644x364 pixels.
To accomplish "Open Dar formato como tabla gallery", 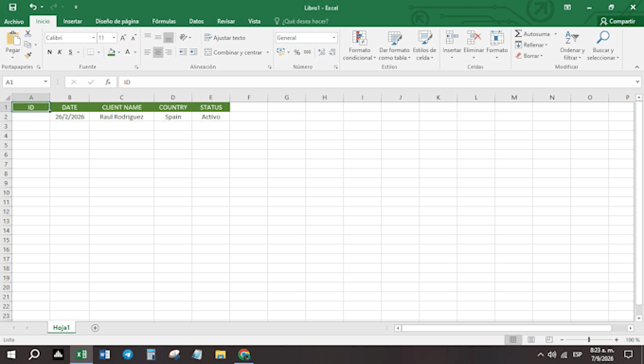I will pos(394,45).
